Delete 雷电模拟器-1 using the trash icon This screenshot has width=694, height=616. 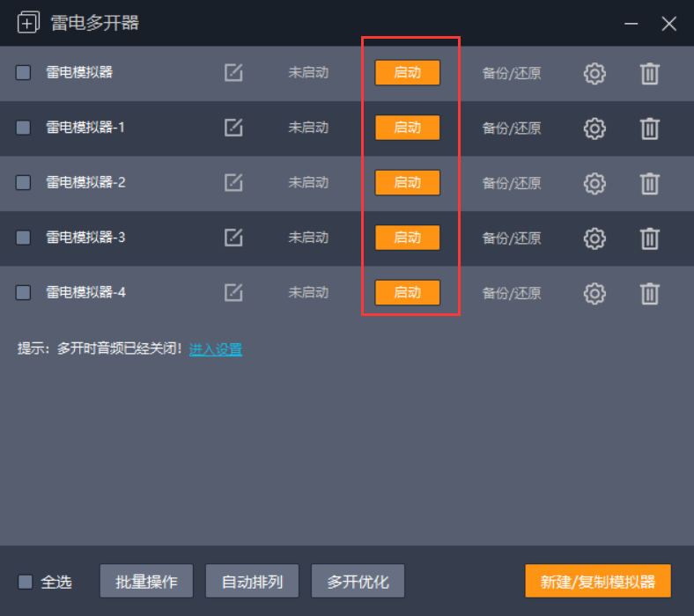[x=650, y=128]
